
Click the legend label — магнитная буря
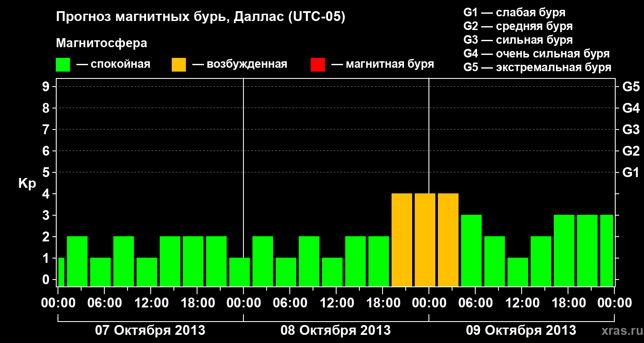pyautogui.click(x=383, y=64)
